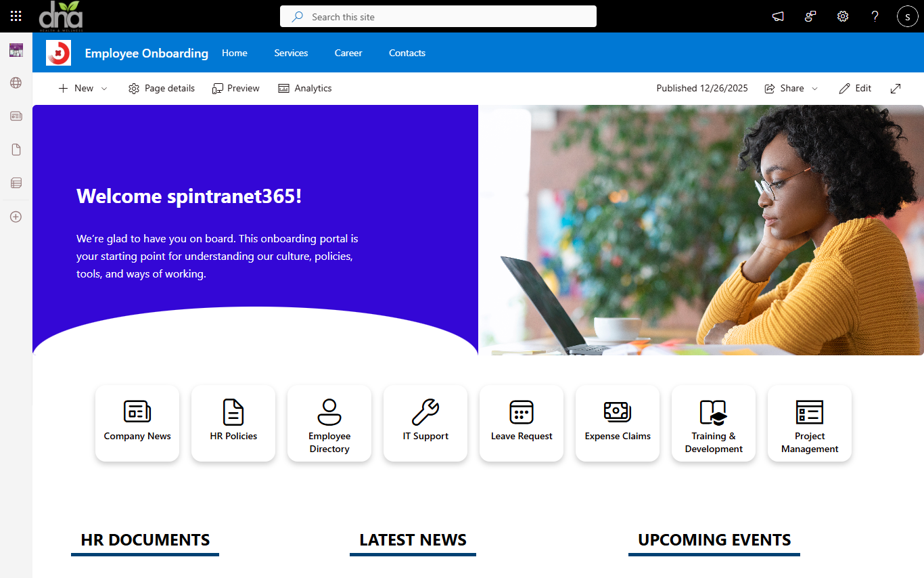
Task: Open the Services menu item
Action: point(291,53)
